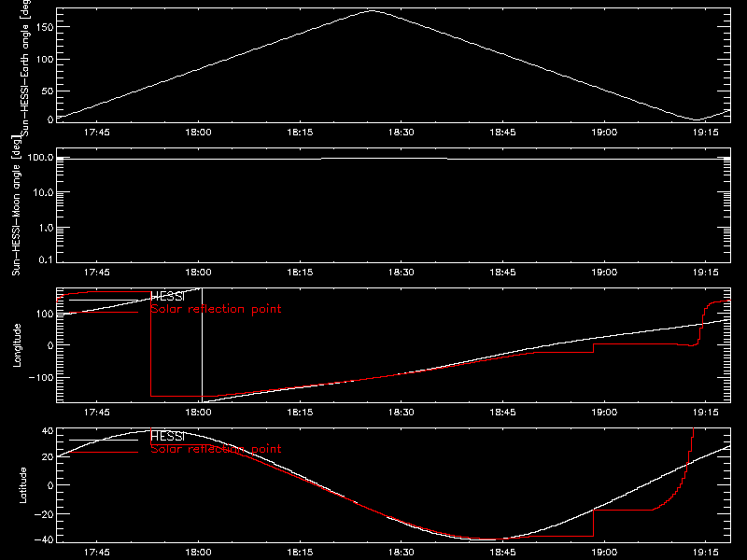Click the Latitude axis label

[22, 485]
